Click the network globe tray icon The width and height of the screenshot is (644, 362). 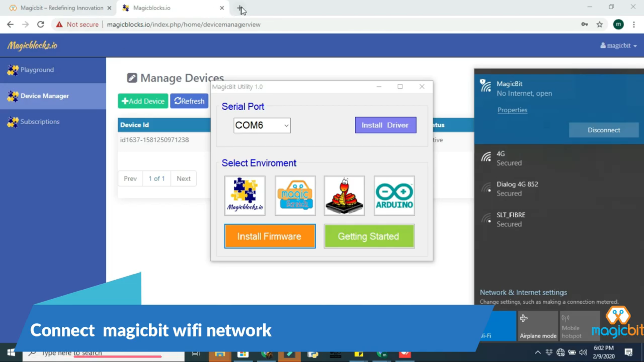560,352
